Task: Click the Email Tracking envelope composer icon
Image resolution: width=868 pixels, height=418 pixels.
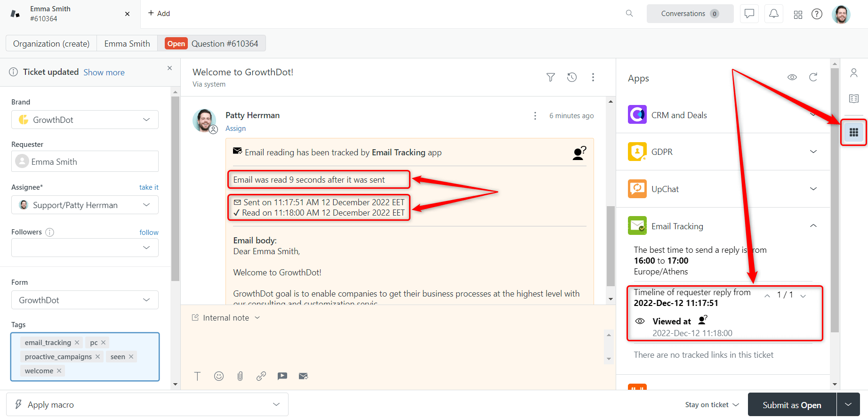Action: tap(304, 376)
